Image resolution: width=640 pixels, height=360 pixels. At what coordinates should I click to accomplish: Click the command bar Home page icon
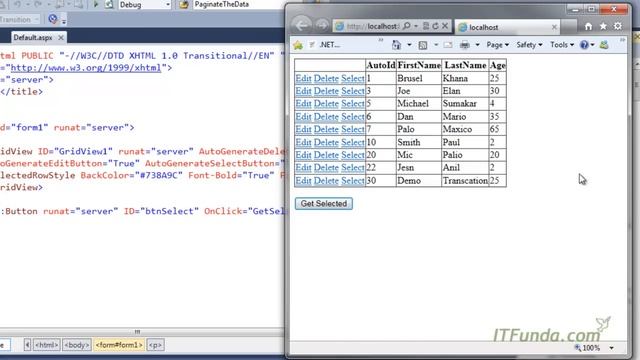coord(396,45)
